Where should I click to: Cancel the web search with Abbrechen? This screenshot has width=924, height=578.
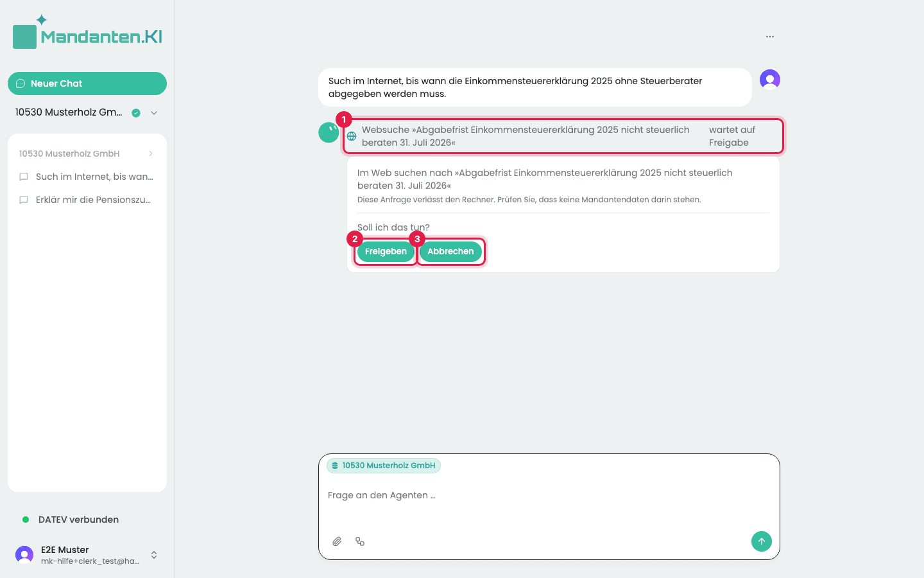pyautogui.click(x=450, y=251)
